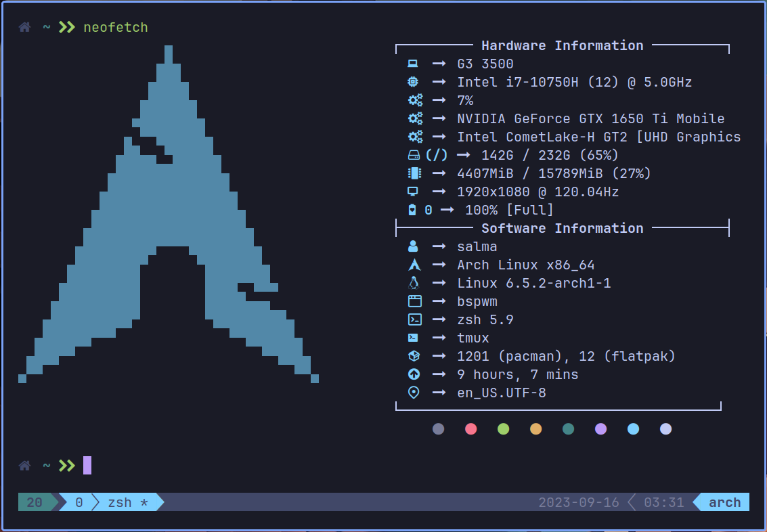The image size is (767, 532).
Task: Click the Linux 6.5.2-arch1-1 kernel text
Action: (x=533, y=283)
